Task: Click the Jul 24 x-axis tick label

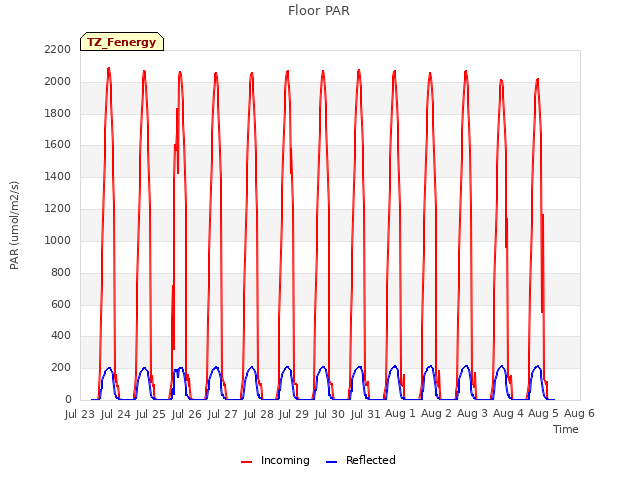Action: [x=116, y=414]
